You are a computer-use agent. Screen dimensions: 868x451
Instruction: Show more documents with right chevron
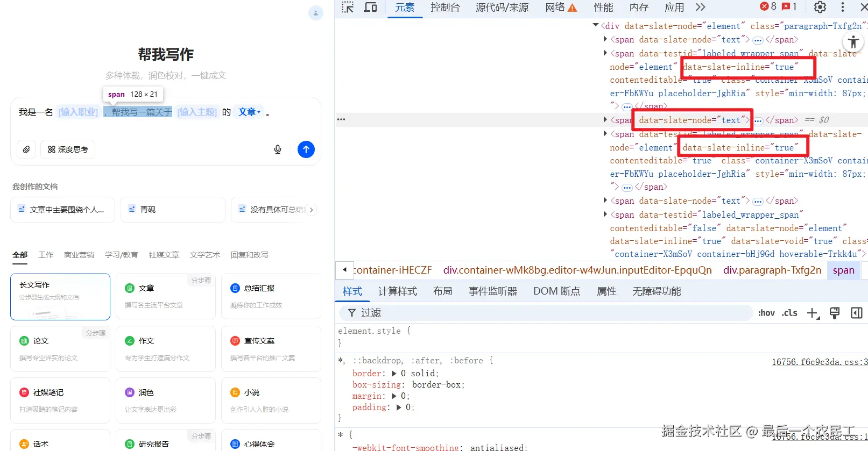tap(311, 210)
